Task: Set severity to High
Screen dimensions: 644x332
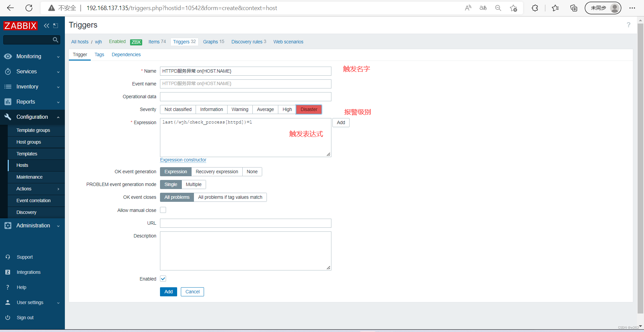Action: (287, 109)
